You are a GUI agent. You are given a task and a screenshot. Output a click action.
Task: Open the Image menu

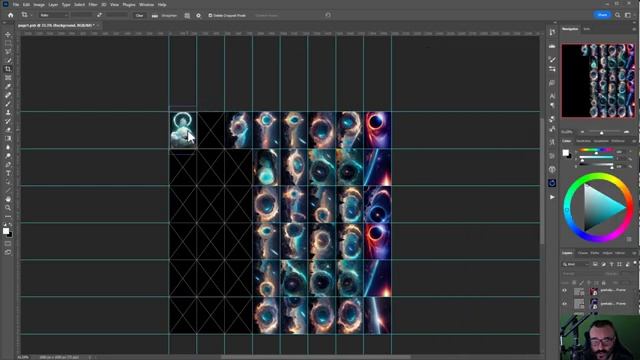point(39,5)
